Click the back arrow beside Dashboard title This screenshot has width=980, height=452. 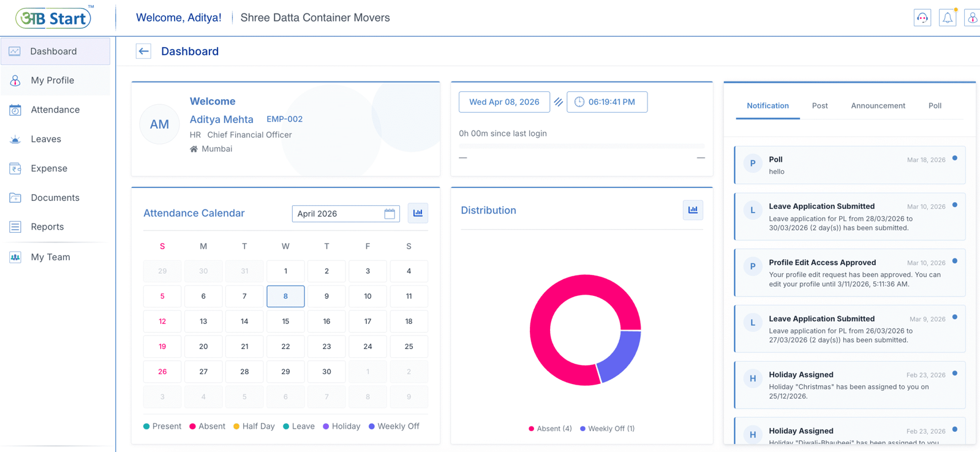(143, 51)
